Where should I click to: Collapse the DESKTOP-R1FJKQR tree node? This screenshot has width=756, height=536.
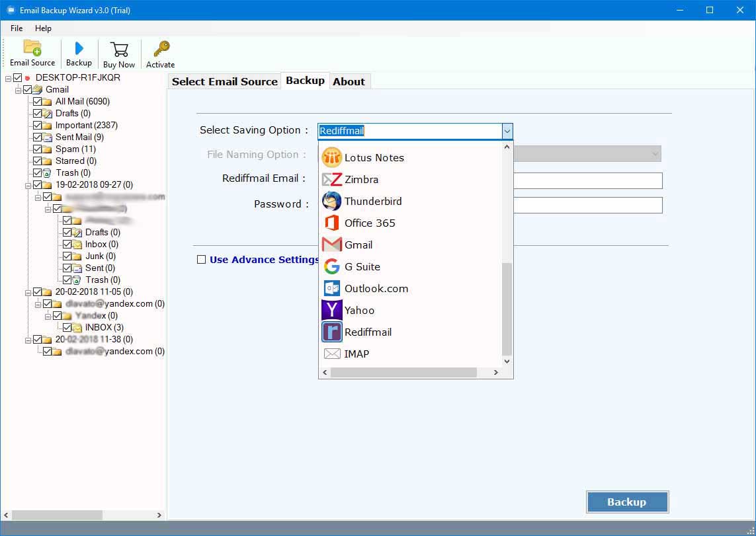point(8,79)
